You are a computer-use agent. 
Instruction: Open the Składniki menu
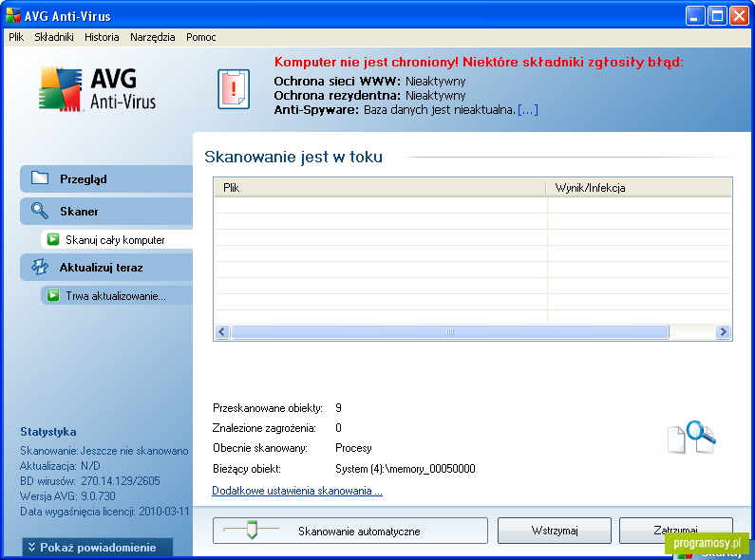(x=54, y=37)
